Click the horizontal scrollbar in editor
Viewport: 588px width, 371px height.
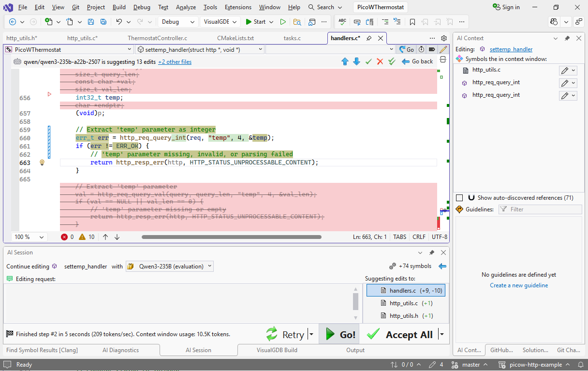point(231,237)
